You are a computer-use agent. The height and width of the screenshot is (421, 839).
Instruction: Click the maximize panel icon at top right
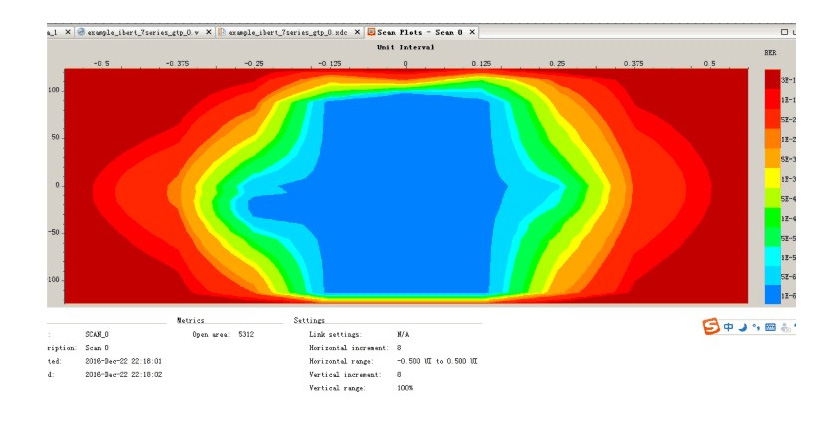(784, 32)
